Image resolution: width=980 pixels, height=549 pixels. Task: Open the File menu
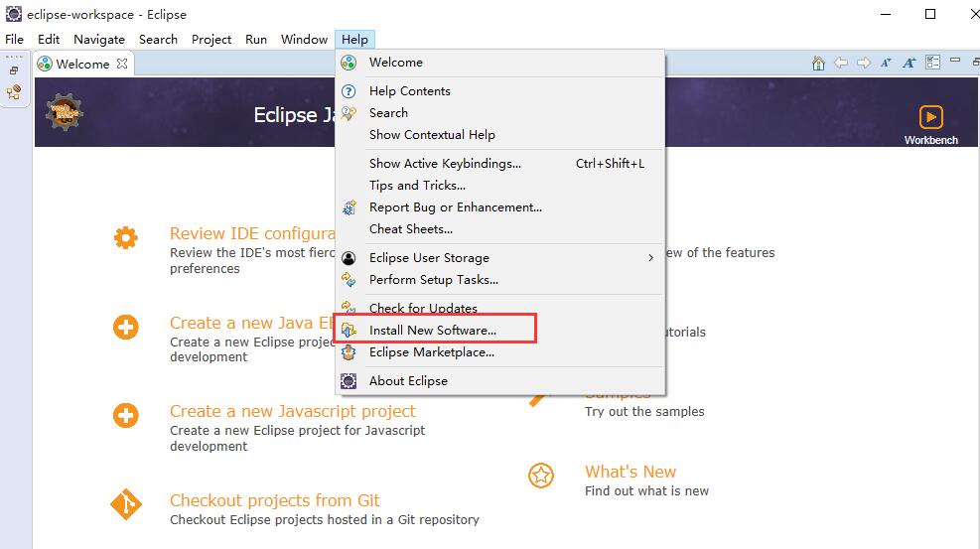click(x=14, y=40)
